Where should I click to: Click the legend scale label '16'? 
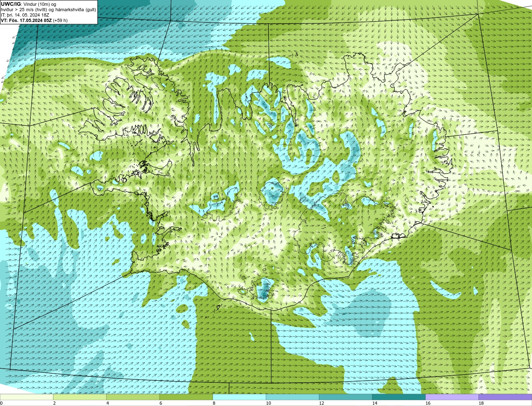(428, 403)
